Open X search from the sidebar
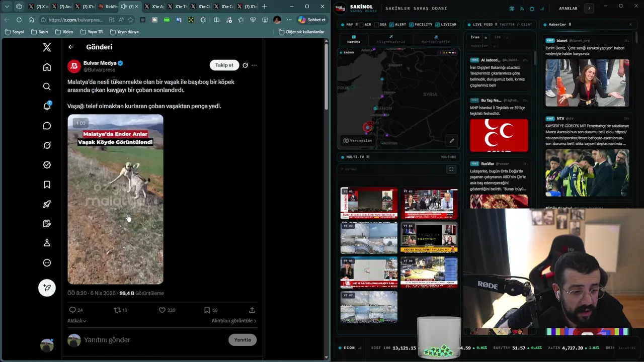Viewport: 644px width, 362px height. click(47, 86)
